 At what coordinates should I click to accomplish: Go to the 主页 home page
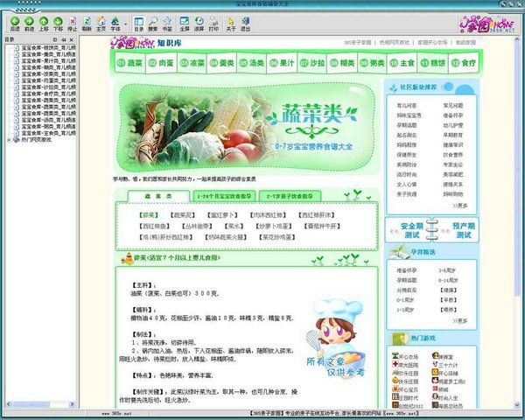[101, 24]
